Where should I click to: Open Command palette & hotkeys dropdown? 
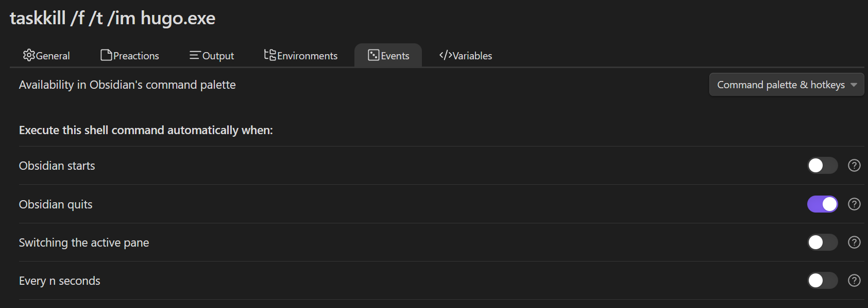pyautogui.click(x=786, y=85)
